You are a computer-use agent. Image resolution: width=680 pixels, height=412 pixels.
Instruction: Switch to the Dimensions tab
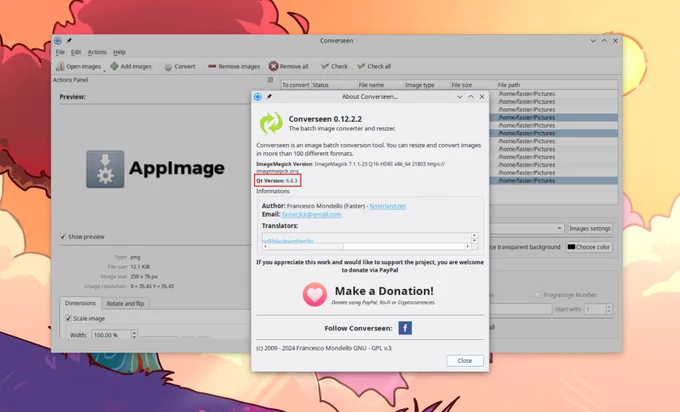click(x=80, y=303)
